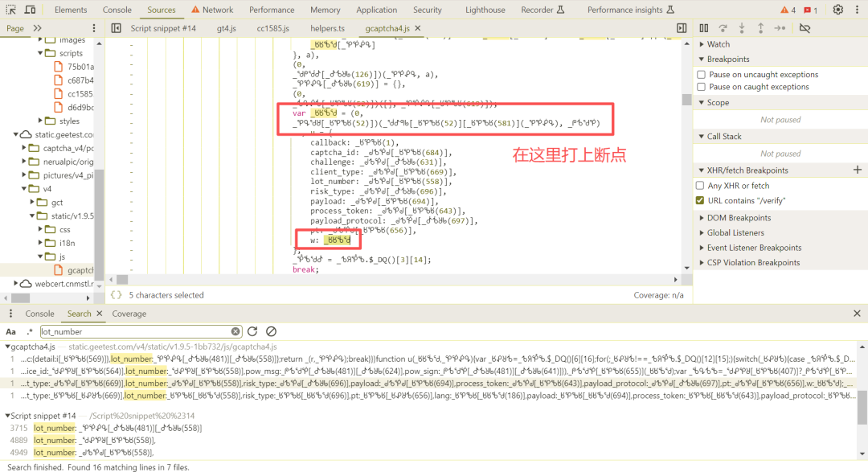Image resolution: width=868 pixels, height=472 pixels.
Task: Expand the styles folder
Action: pyautogui.click(x=40, y=121)
